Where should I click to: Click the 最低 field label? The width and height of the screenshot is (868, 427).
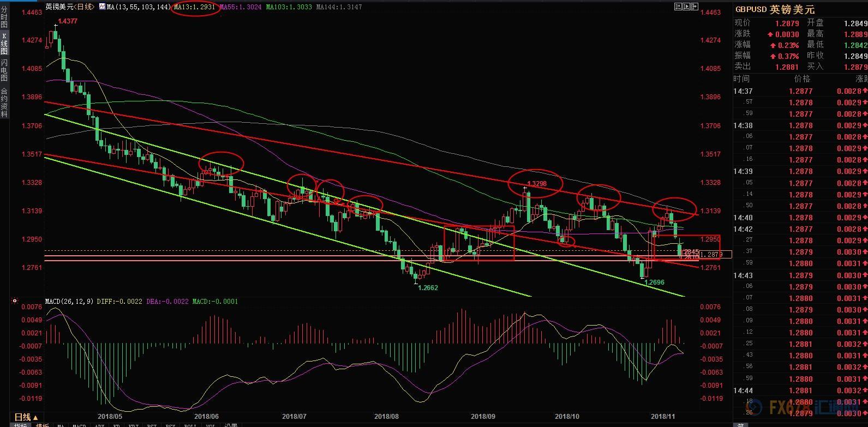(816, 45)
